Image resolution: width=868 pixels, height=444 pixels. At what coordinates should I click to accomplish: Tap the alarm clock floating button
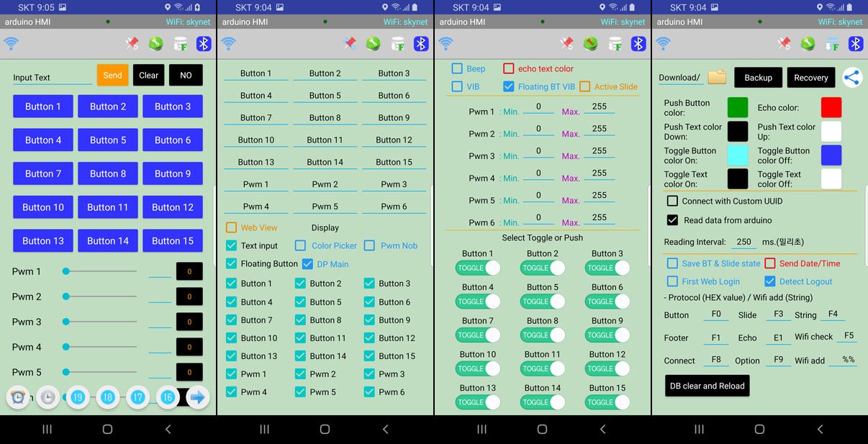[18, 397]
